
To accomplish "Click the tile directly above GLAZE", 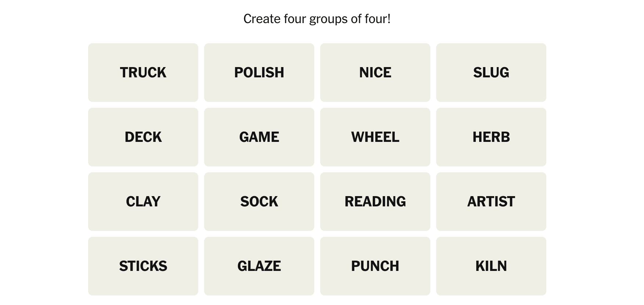I will click(x=259, y=202).
